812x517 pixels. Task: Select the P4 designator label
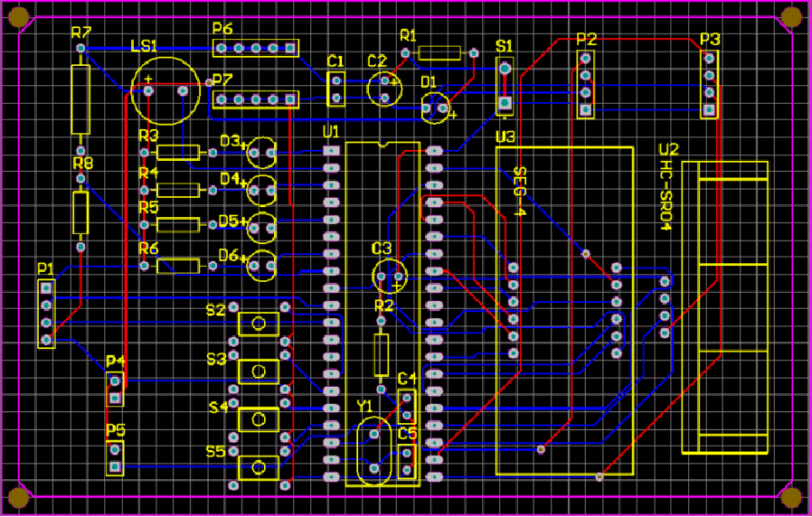point(116,362)
